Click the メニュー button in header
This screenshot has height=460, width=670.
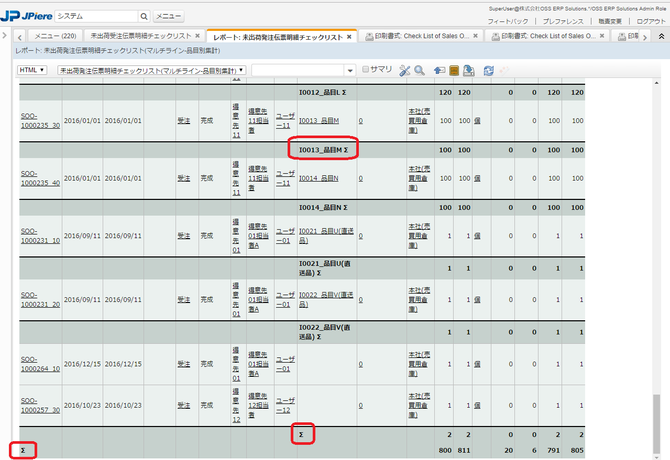coord(169,16)
